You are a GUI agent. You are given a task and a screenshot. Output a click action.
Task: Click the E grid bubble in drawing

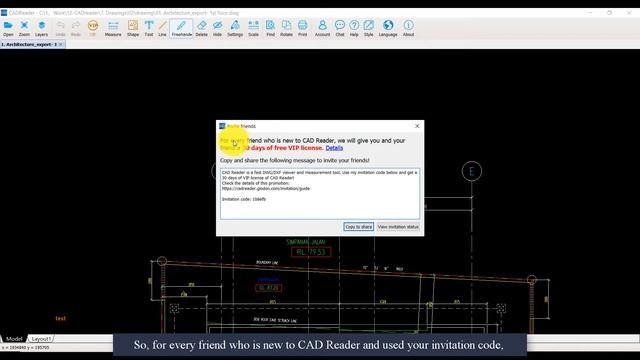pos(471,171)
